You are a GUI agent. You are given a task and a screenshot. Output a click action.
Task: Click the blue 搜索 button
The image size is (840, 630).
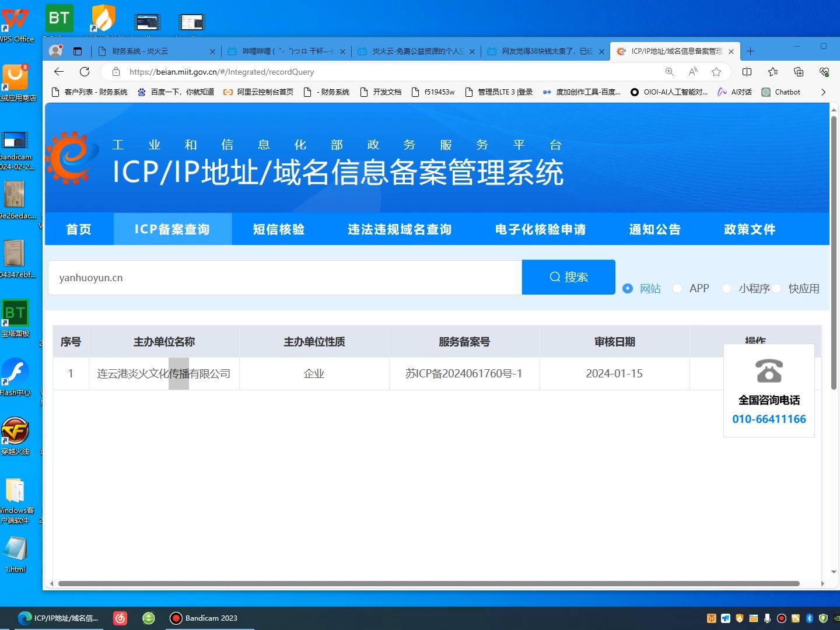point(569,277)
